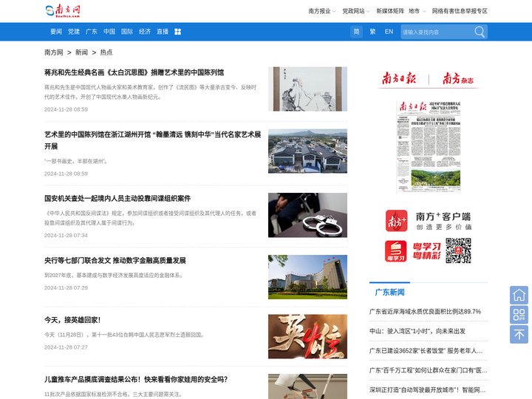Screen dimensions: 532x399
Task: Open news 深圳正打造"自动驾驶最开放城市"
Action: tap(428, 390)
